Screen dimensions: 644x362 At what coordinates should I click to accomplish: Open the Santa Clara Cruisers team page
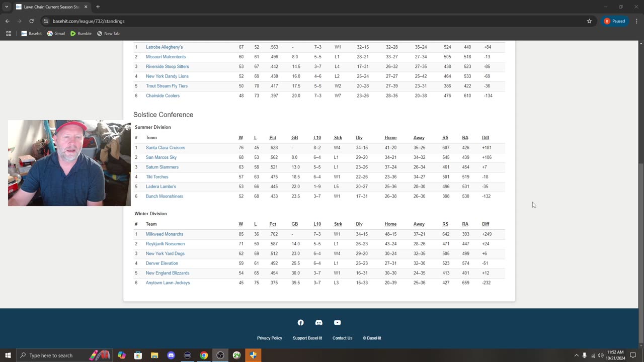[x=166, y=148]
